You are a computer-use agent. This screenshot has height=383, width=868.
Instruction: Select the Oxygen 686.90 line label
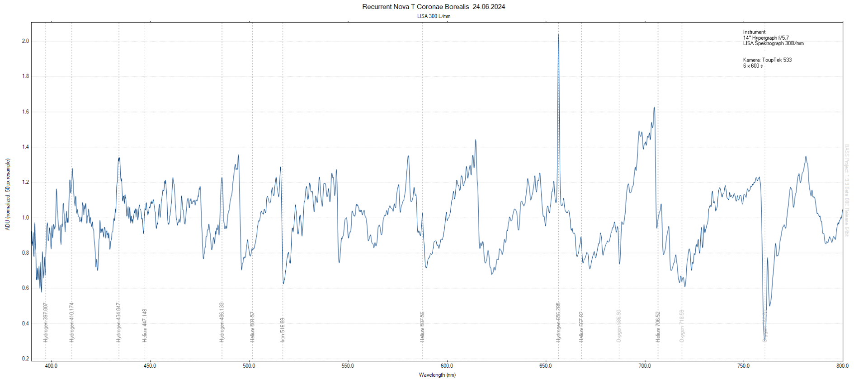(619, 326)
